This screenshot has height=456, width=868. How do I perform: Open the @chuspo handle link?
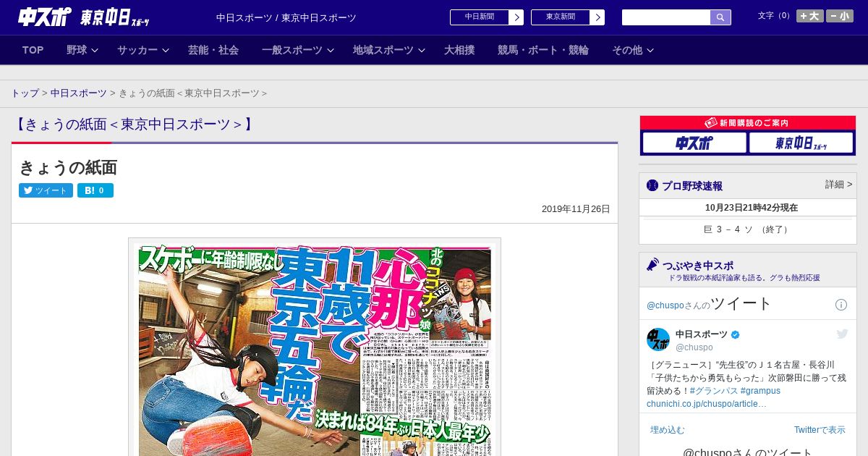tap(694, 347)
